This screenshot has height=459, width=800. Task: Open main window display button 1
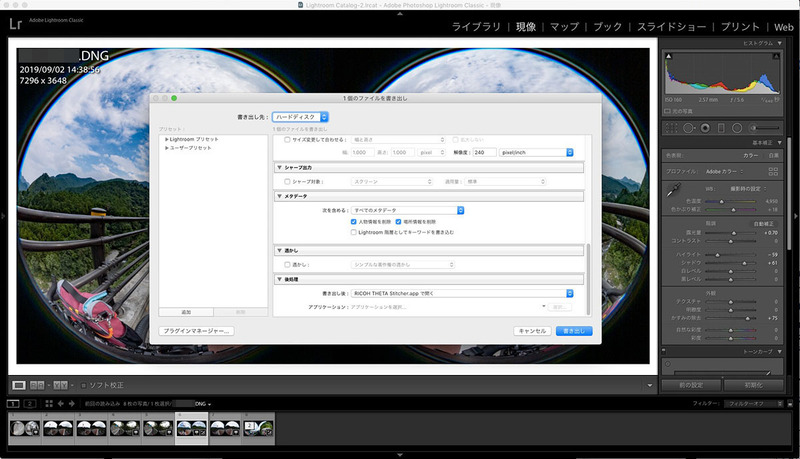pos(13,403)
